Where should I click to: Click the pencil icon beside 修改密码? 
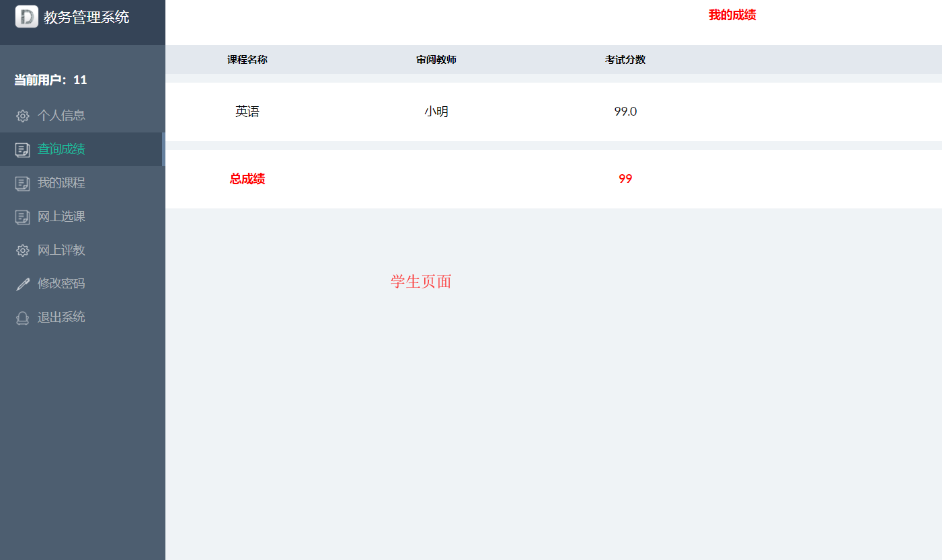point(23,284)
